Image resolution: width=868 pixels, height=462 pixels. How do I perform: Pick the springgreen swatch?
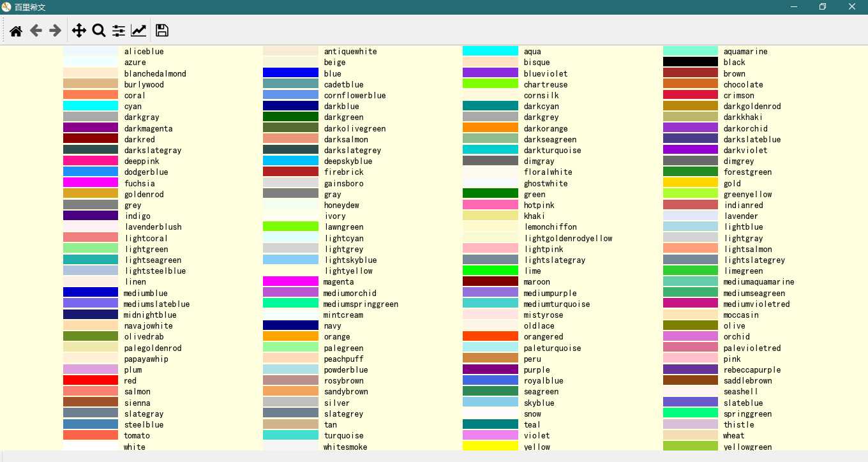(x=691, y=414)
